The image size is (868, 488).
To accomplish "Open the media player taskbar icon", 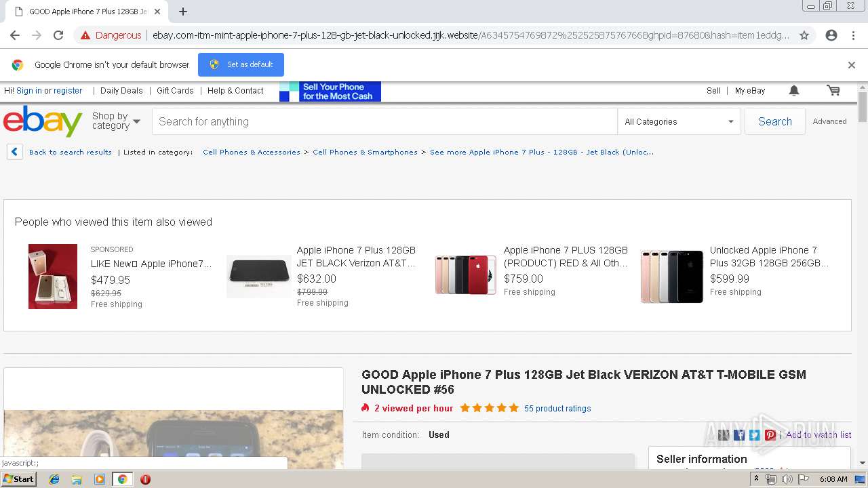I will (x=100, y=479).
